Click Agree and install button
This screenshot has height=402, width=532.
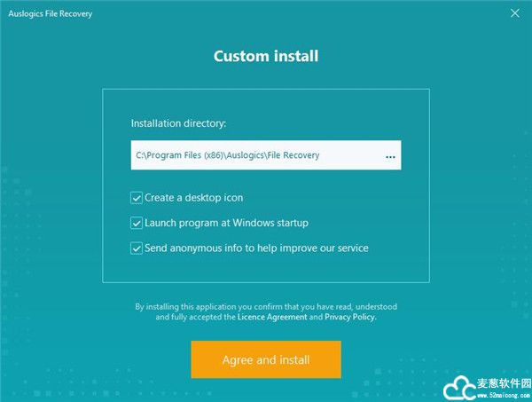(266, 359)
